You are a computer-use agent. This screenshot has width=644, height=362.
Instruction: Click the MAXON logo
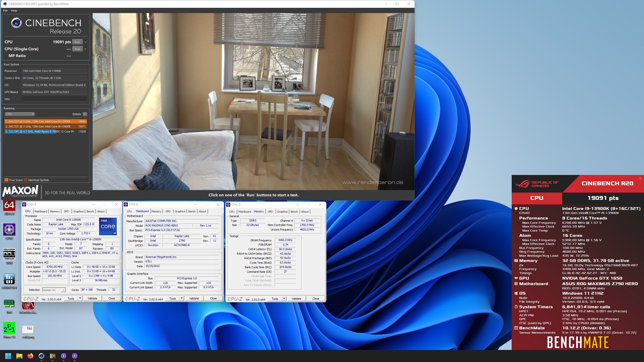pyautogui.click(x=20, y=191)
